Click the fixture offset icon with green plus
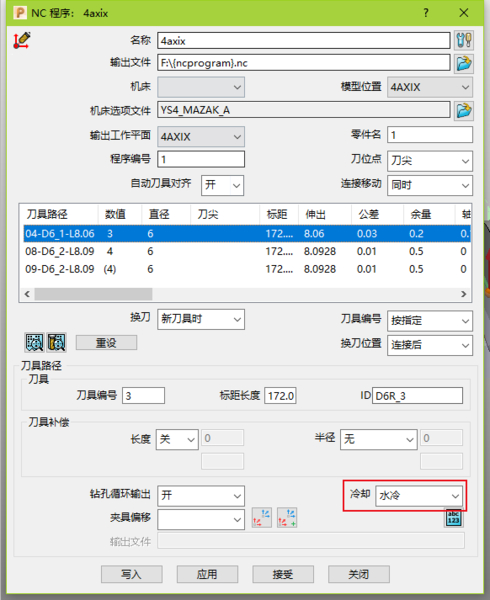The height and width of the screenshot is (600, 490). click(287, 518)
